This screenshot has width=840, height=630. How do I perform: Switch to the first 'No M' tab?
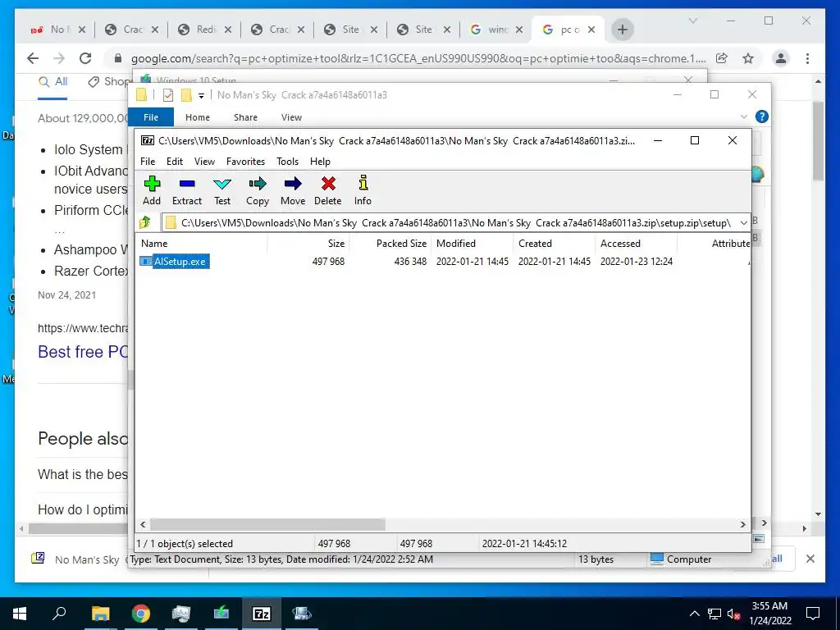coord(58,30)
